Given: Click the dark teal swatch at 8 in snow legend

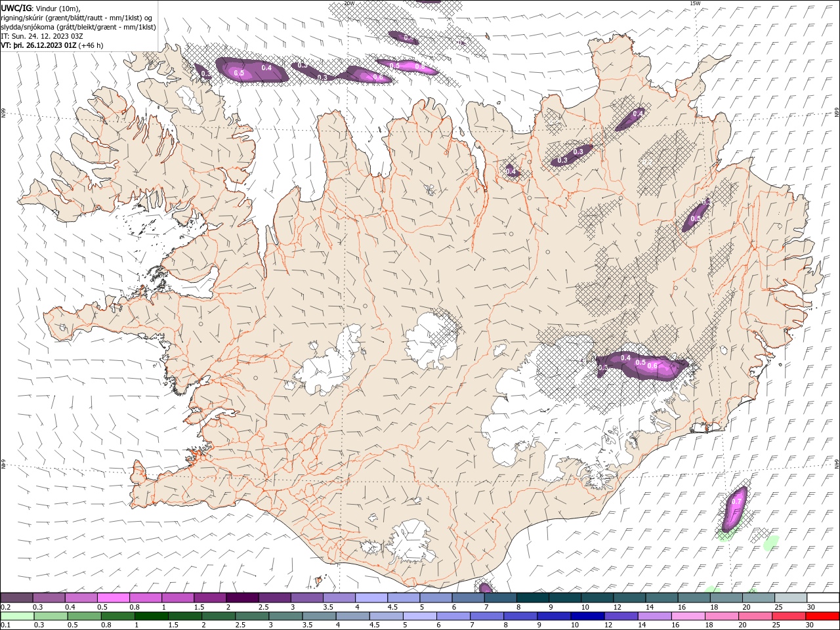Looking at the screenshot, I should (x=533, y=597).
